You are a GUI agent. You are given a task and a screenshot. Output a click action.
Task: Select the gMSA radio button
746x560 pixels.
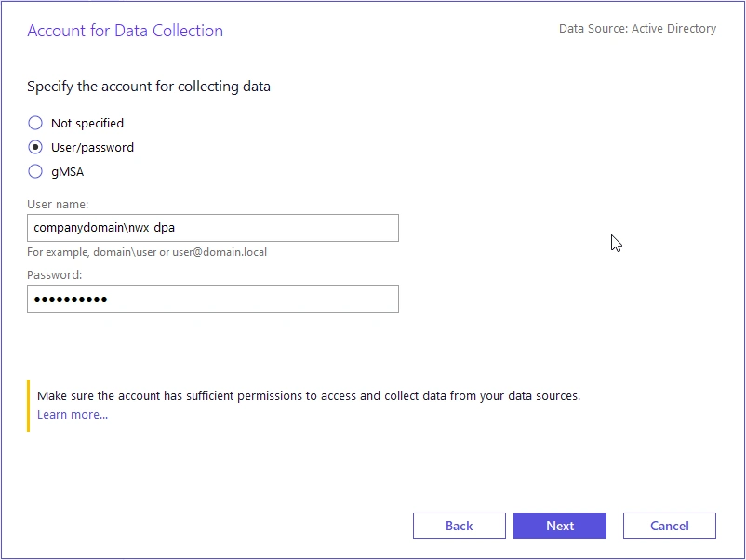(35, 171)
